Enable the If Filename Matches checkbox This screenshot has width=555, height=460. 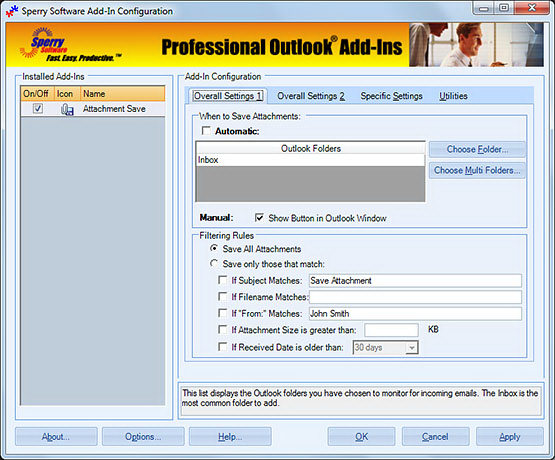[x=223, y=297]
